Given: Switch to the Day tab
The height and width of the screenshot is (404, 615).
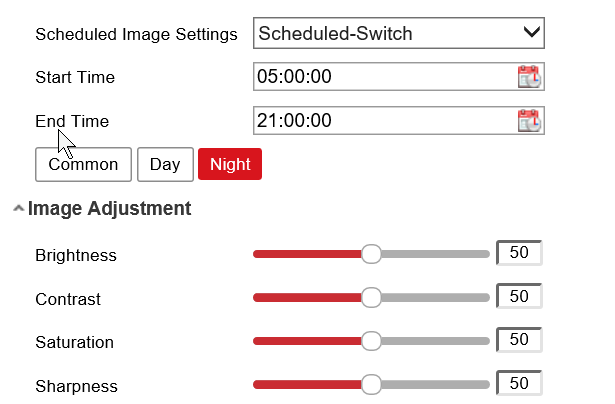Looking at the screenshot, I should [x=165, y=165].
